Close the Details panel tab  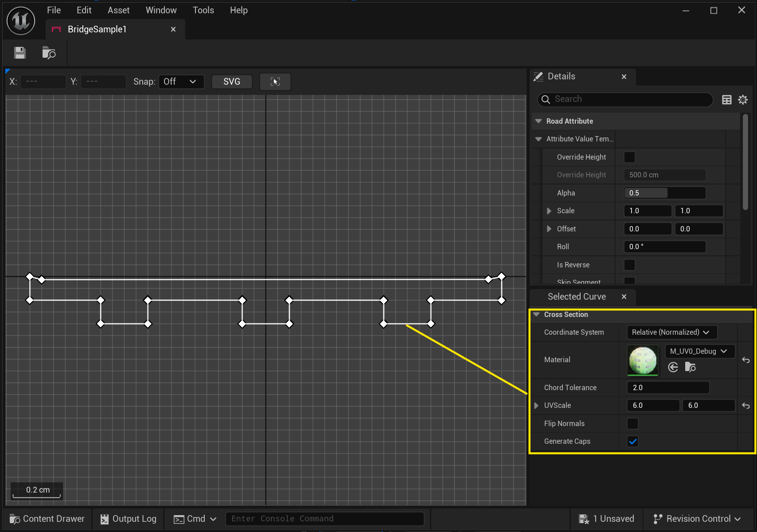pyautogui.click(x=624, y=77)
